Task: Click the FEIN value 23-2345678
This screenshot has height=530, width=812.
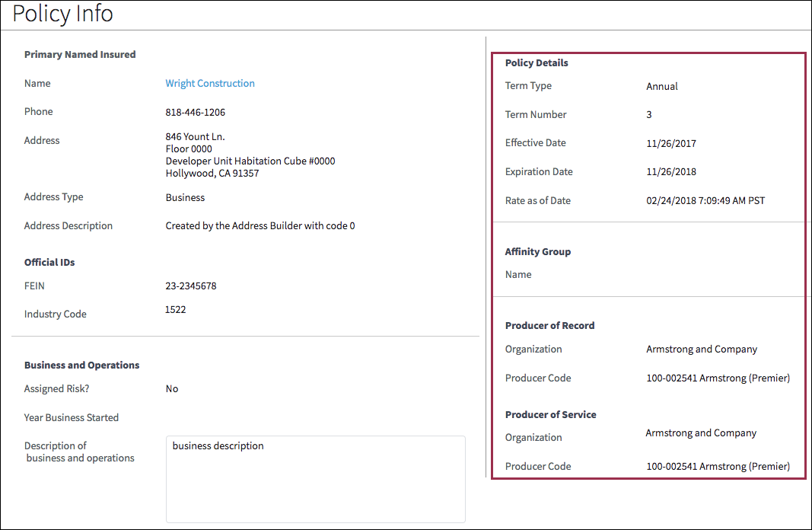Action: click(191, 286)
